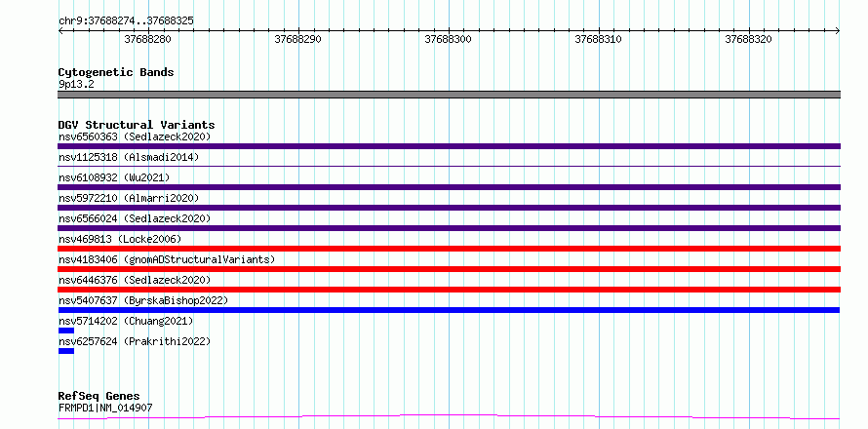The height and width of the screenshot is (429, 868).
Task: Select the DGV Structural Variants track title
Action: [137, 125]
